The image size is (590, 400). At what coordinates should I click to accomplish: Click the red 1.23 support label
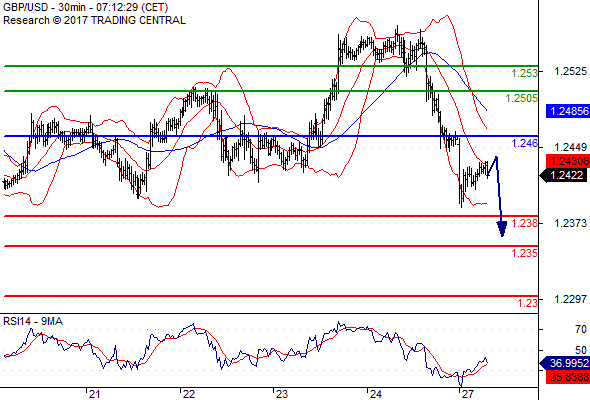(x=528, y=303)
